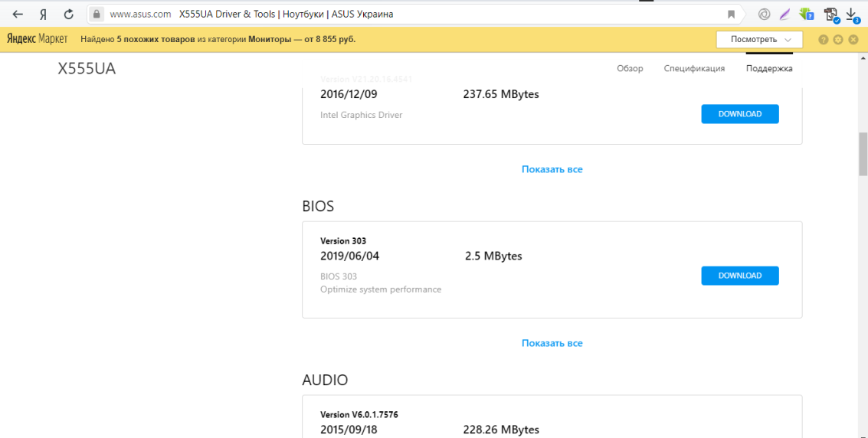Click the BIOS 303 description line

click(x=339, y=276)
